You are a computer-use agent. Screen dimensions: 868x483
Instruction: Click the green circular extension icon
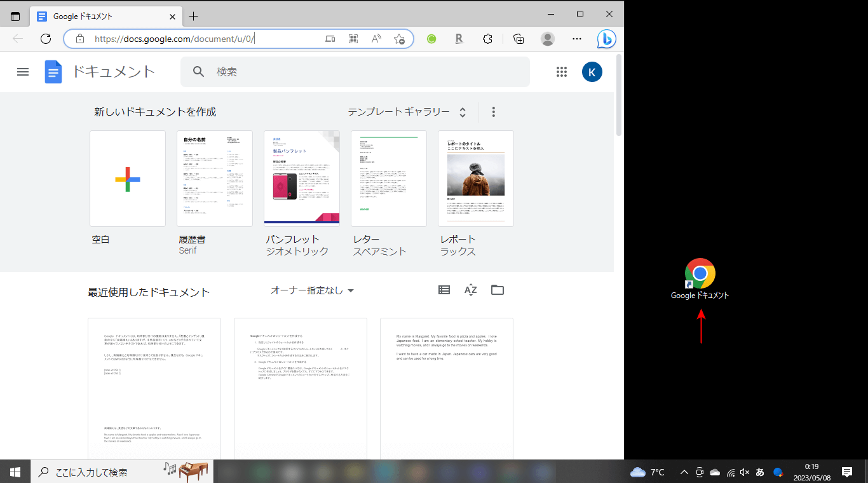[431, 39]
